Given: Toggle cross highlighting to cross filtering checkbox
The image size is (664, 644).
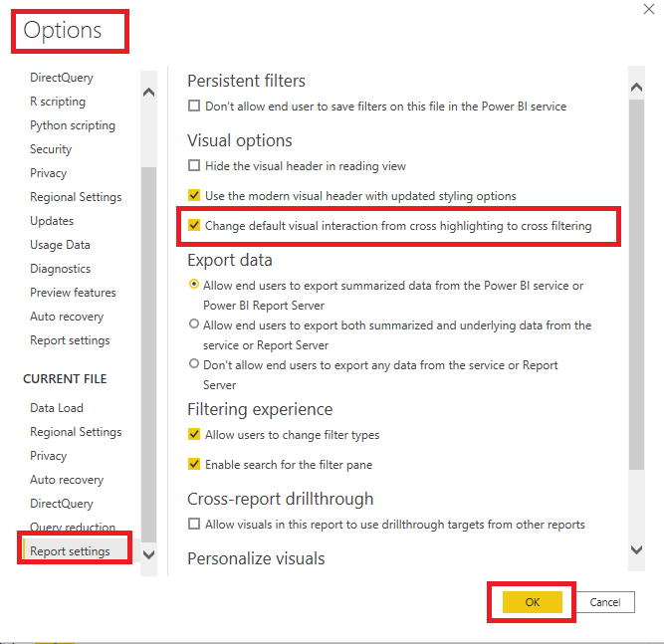Looking at the screenshot, I should [x=194, y=225].
